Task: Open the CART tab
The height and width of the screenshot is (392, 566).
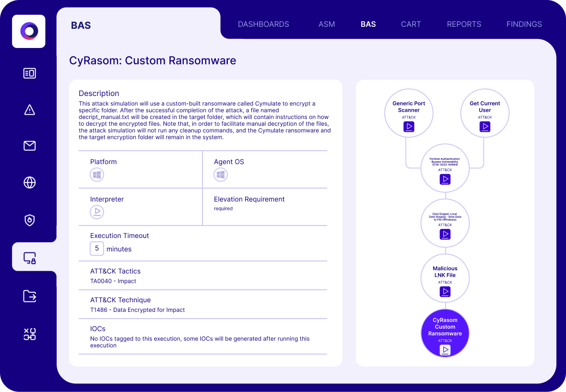Action: click(x=411, y=24)
